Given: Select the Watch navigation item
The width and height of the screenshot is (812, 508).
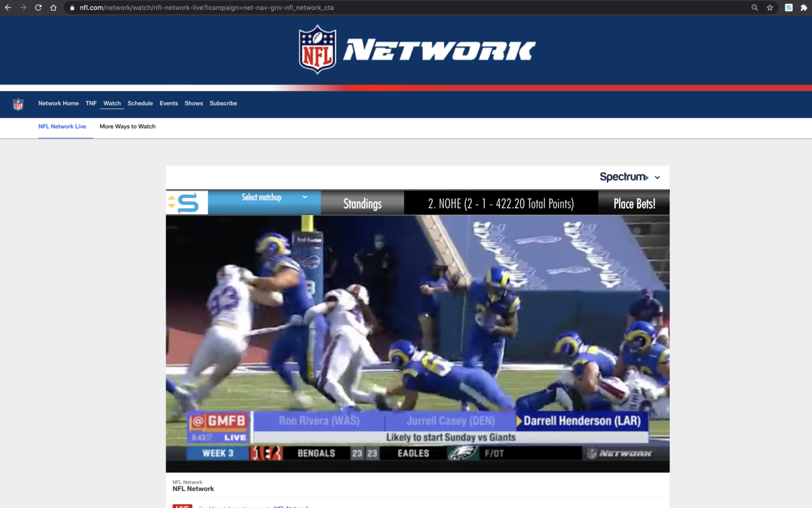Looking at the screenshot, I should [x=112, y=104].
